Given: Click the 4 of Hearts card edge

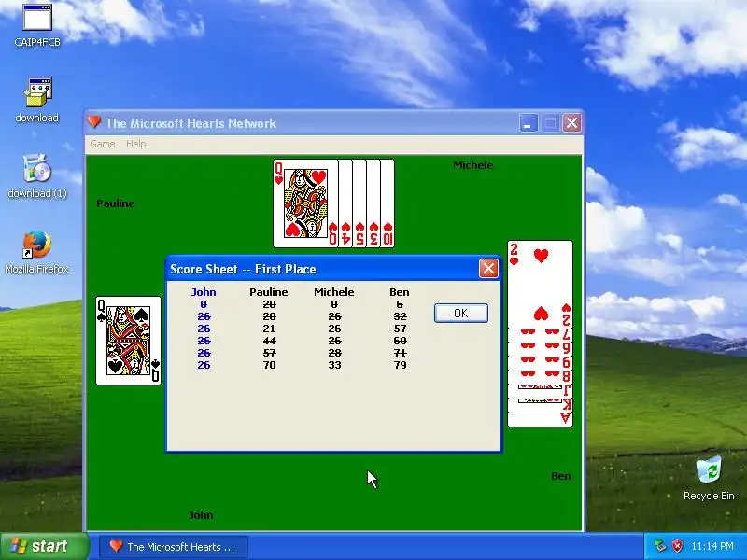Looking at the screenshot, I should click(345, 203).
